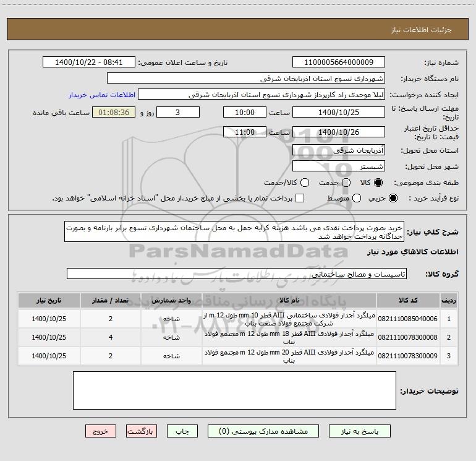Click the واحد شمارش column header
The width and height of the screenshot is (476, 461).
click(x=171, y=301)
